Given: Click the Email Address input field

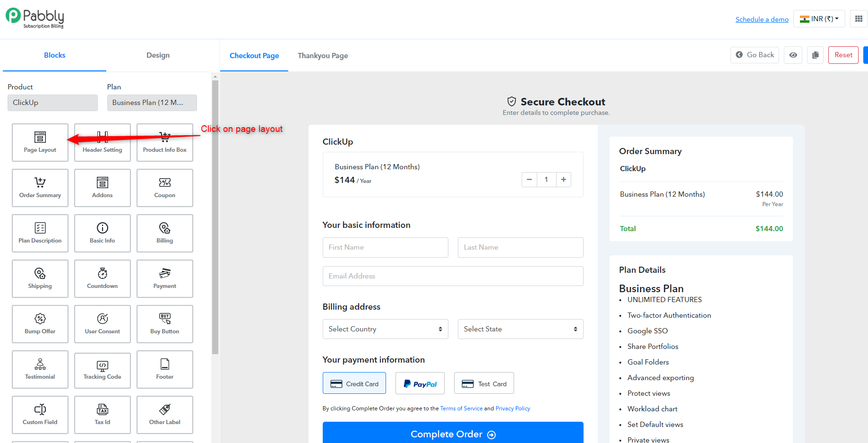Looking at the screenshot, I should coord(453,276).
